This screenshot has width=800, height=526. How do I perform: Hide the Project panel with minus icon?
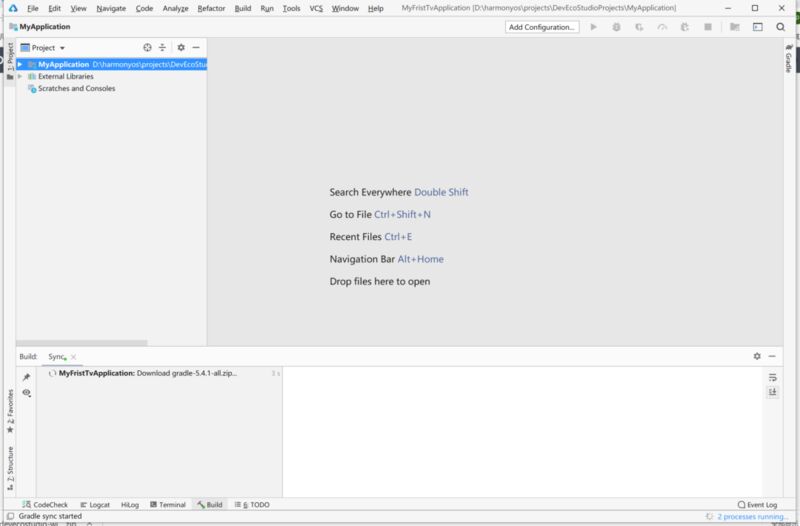196,47
